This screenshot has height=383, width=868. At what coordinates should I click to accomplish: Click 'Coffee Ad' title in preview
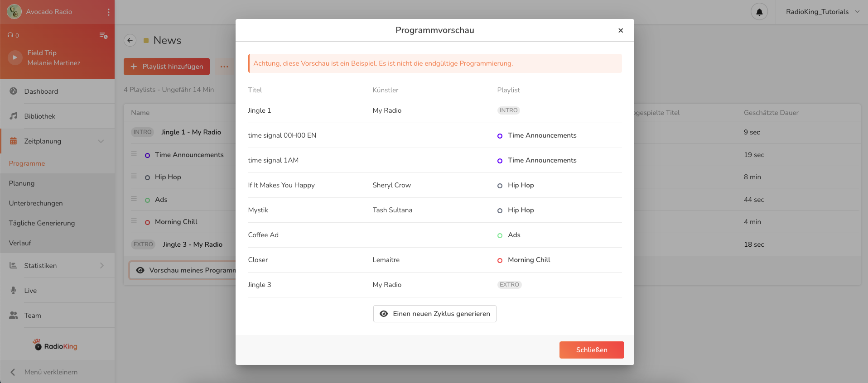[263, 235]
